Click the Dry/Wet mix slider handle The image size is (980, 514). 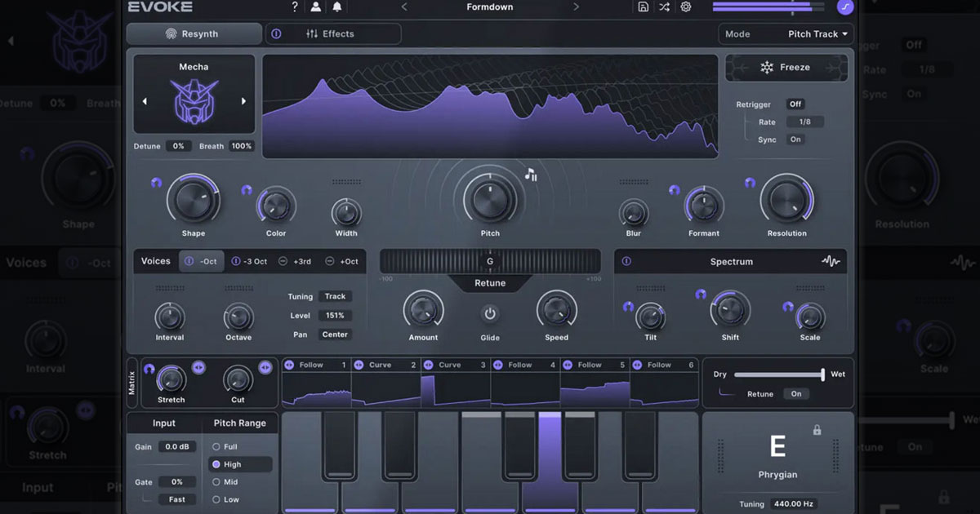pos(822,374)
